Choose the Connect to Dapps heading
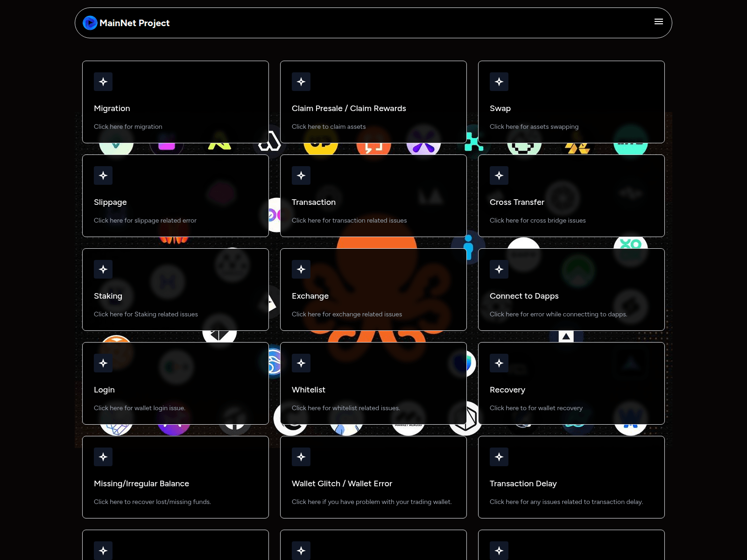 click(524, 296)
